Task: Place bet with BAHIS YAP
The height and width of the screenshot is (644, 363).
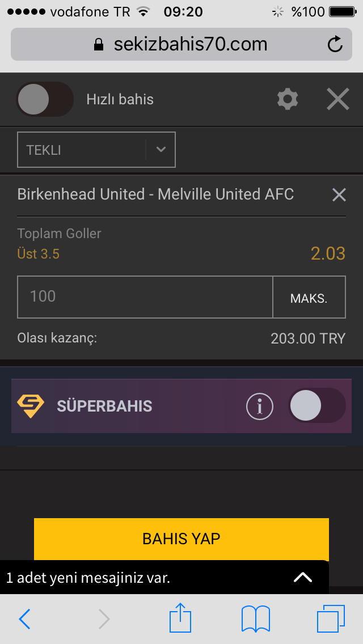Action: click(181, 539)
